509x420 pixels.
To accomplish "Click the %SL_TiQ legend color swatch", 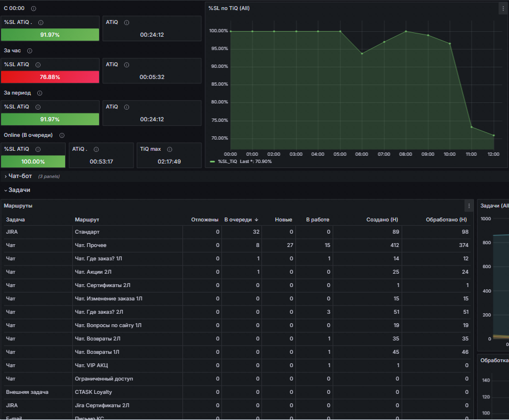I will pyautogui.click(x=213, y=162).
